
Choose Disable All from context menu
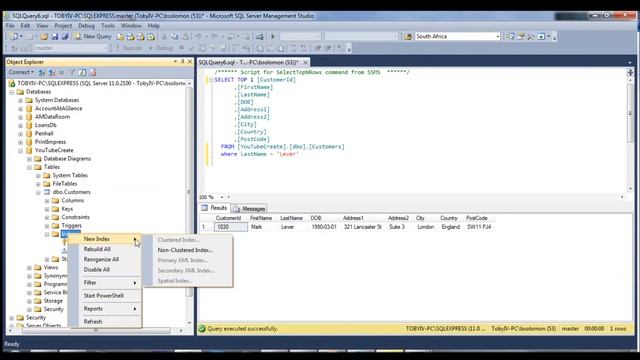pyautogui.click(x=106, y=269)
